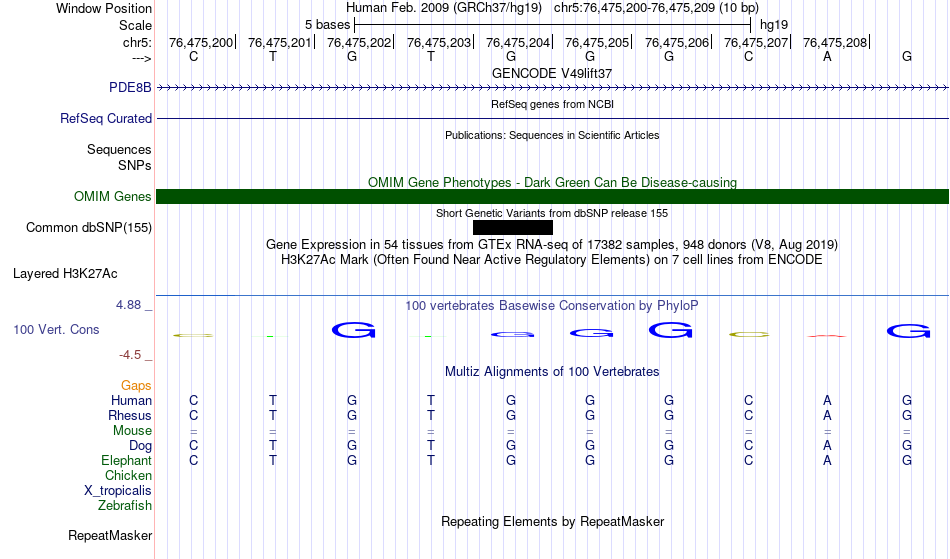The height and width of the screenshot is (559, 950).
Task: Click the OMIM Gene Phenotypes title text
Action: pos(552,182)
